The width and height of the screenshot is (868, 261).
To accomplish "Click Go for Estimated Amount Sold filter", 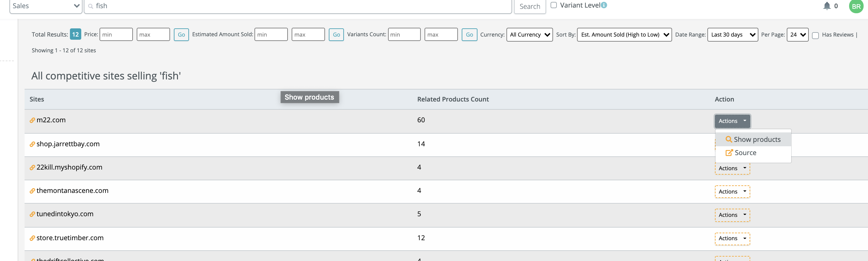I will pos(336,35).
